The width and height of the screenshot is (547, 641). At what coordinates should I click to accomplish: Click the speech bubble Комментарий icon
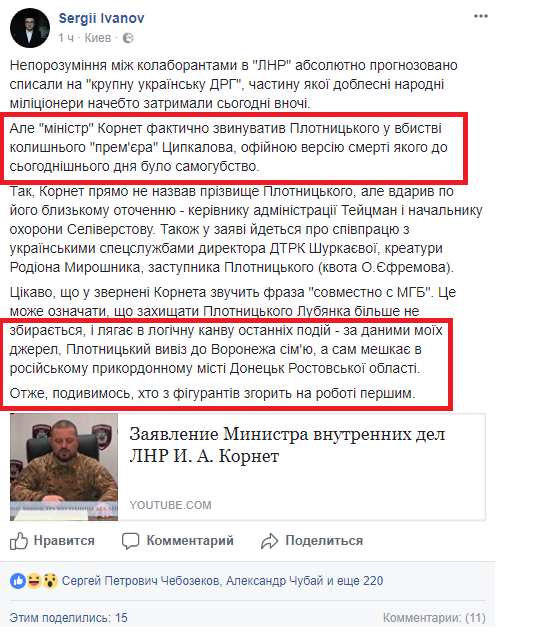tap(130, 541)
